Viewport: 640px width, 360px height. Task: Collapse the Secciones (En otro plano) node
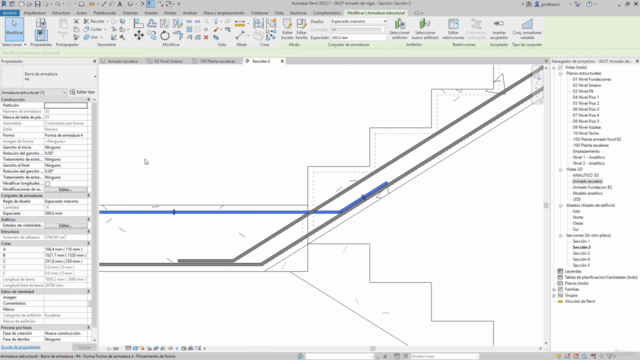click(560, 236)
